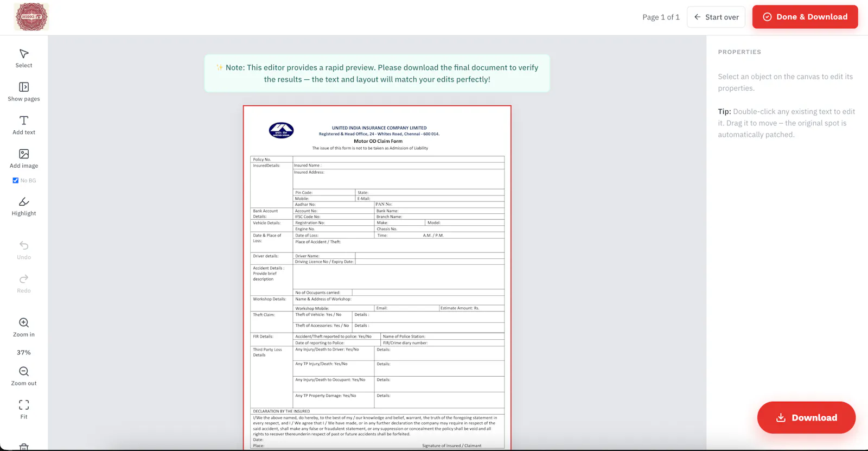Click the Insured Name field
Image resolution: width=868 pixels, height=451 pixels.
point(398,166)
